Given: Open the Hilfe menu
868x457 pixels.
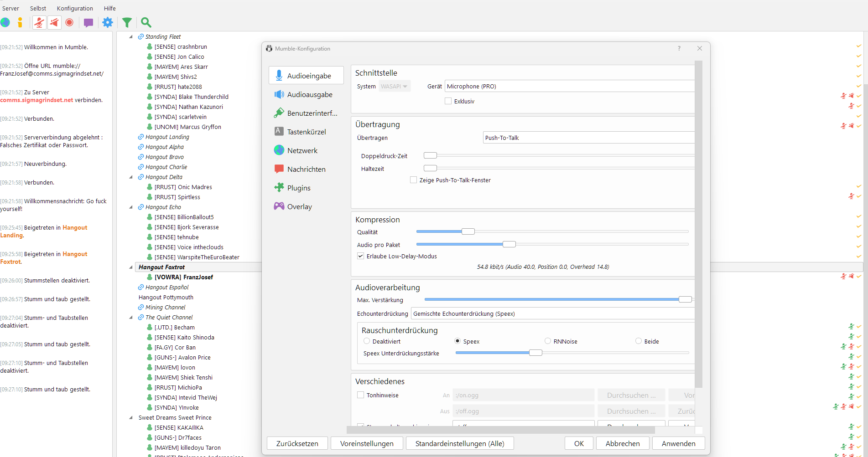Looking at the screenshot, I should [109, 8].
